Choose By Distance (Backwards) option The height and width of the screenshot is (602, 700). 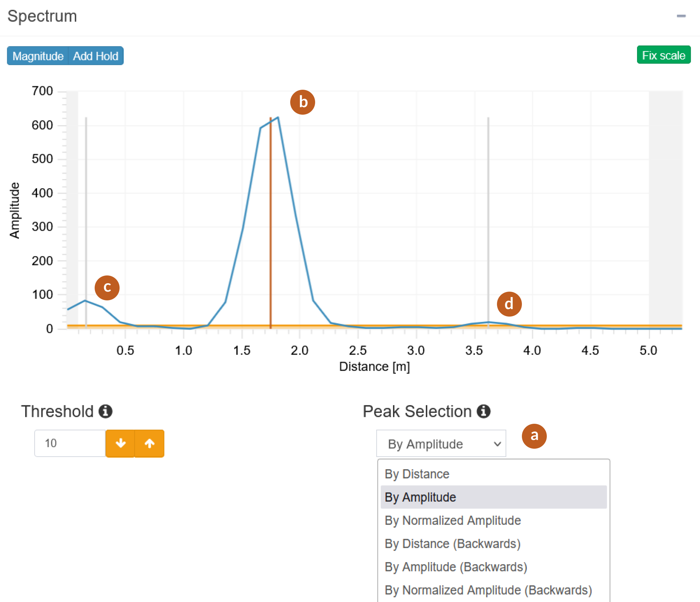pyautogui.click(x=452, y=543)
